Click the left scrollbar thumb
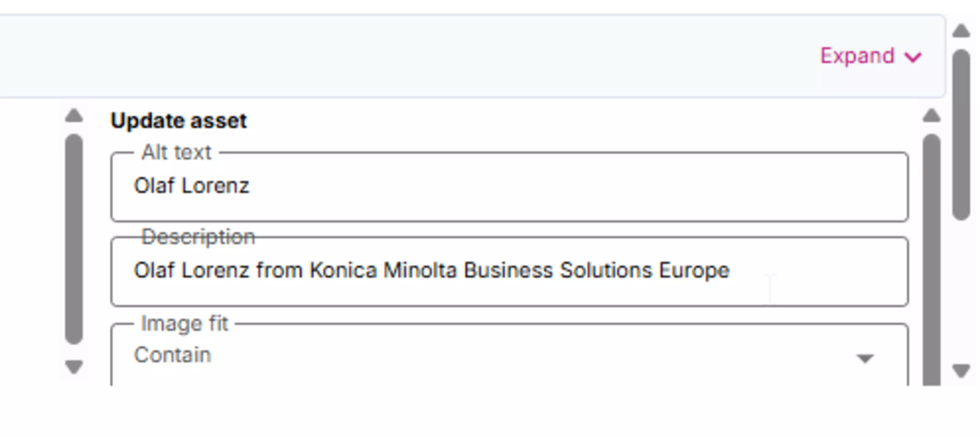 [x=74, y=240]
